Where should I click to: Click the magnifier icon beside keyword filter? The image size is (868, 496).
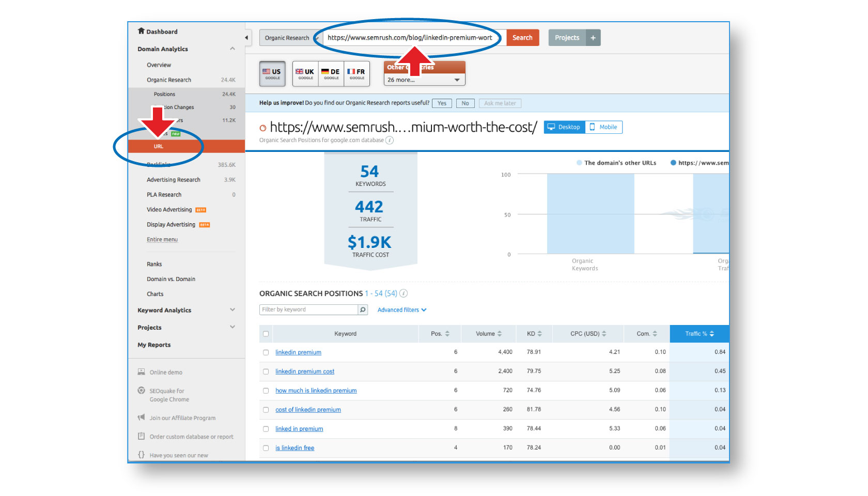363,309
